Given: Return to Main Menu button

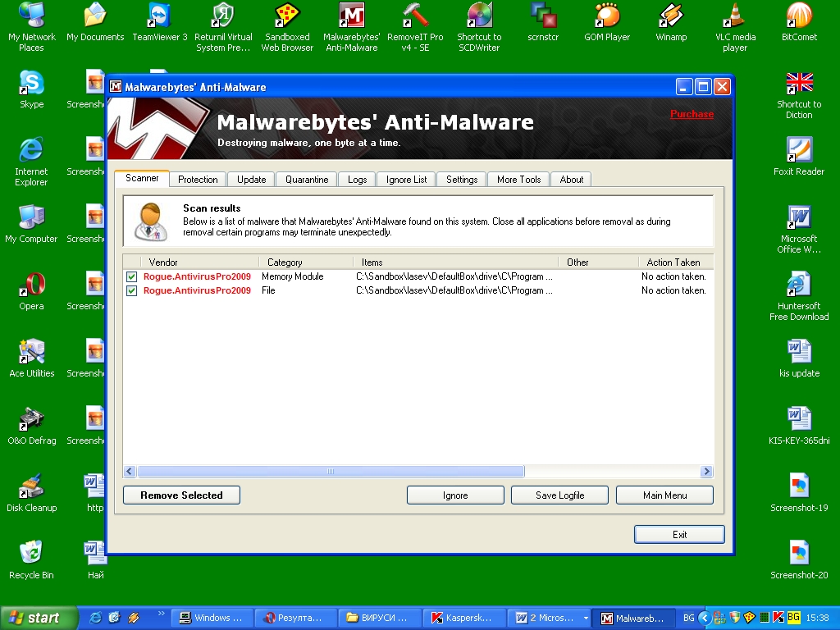Looking at the screenshot, I should pyautogui.click(x=664, y=495).
